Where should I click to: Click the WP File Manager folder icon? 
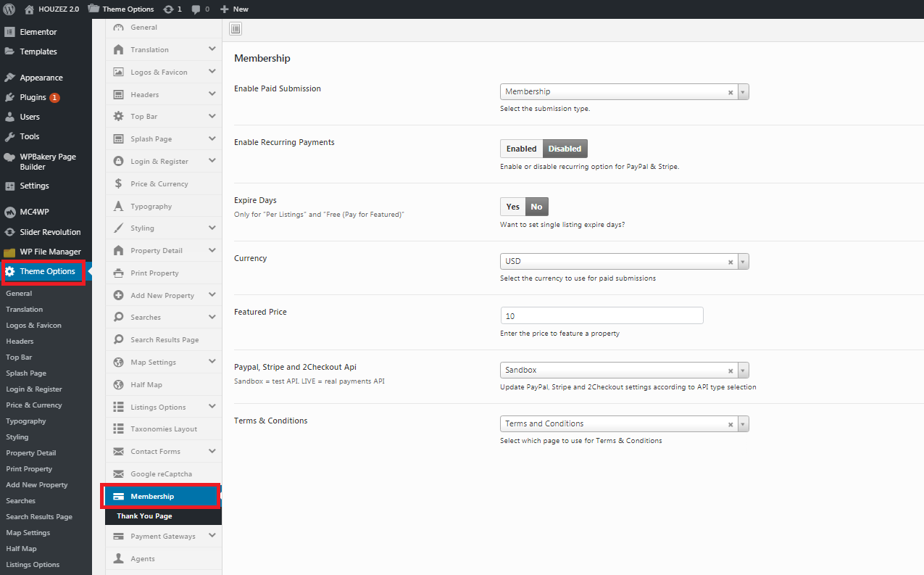click(9, 252)
